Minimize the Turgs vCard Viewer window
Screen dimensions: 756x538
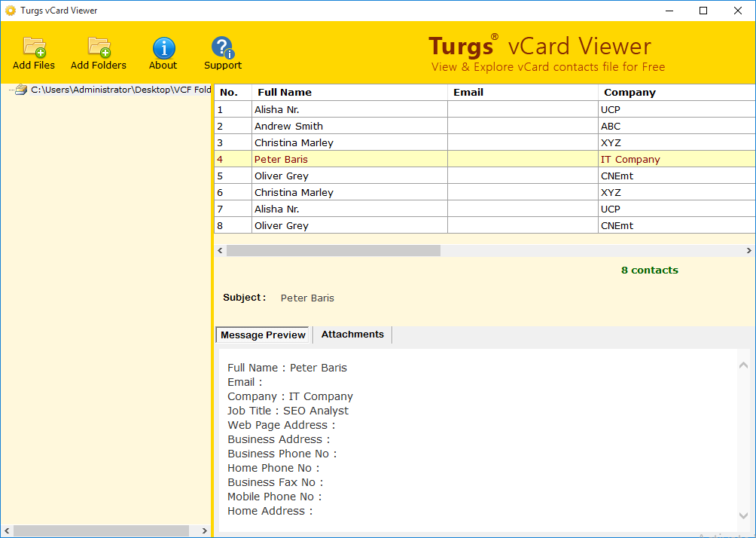[669, 11]
